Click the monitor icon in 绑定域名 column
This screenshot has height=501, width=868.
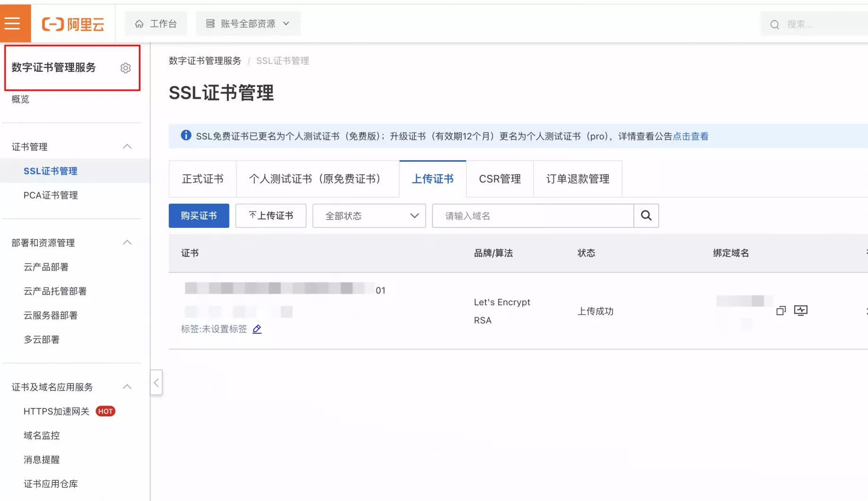(801, 311)
